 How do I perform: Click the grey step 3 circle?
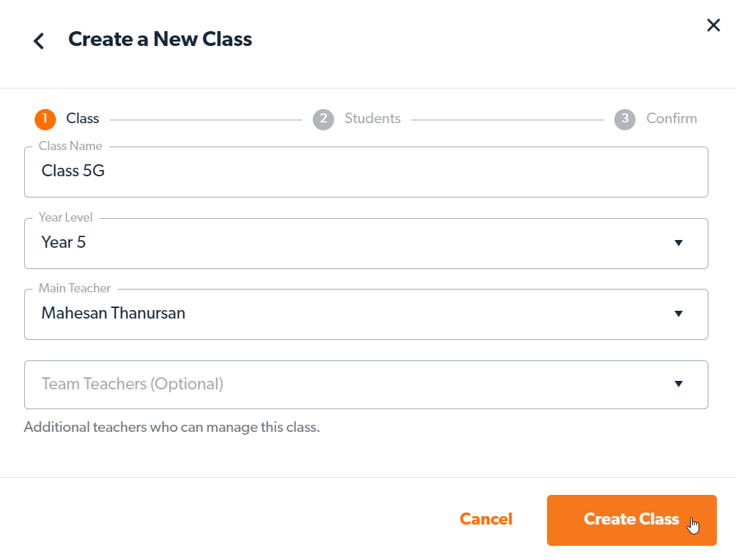[625, 119]
